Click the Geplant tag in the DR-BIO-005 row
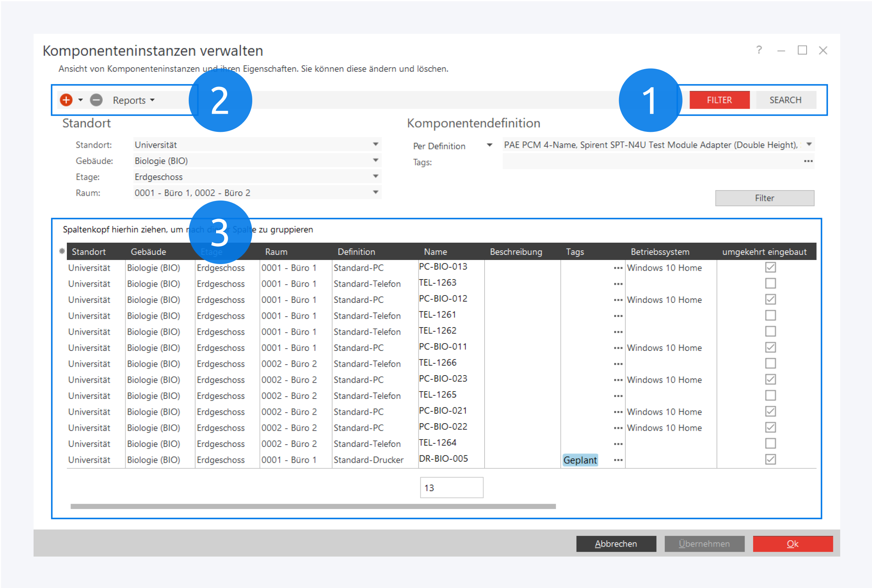The image size is (872, 588). (579, 460)
